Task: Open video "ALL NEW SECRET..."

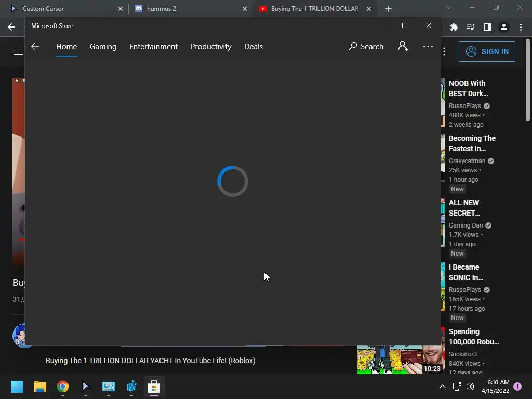Action: (464, 208)
